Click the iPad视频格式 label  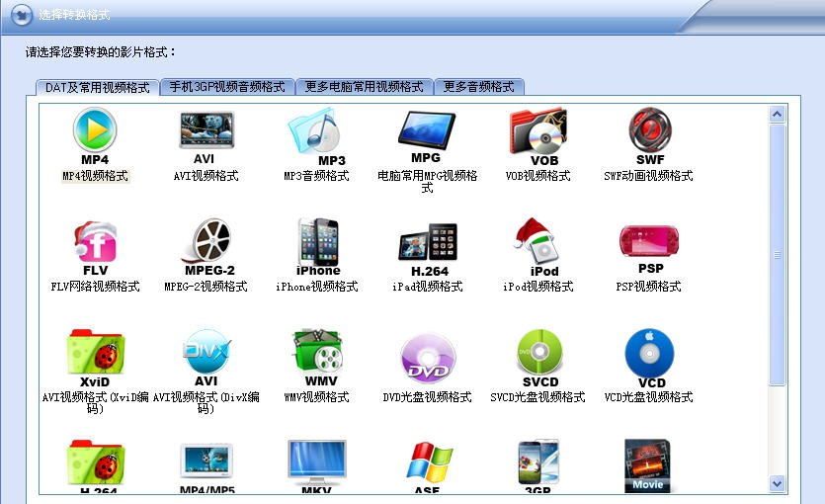[x=428, y=287]
